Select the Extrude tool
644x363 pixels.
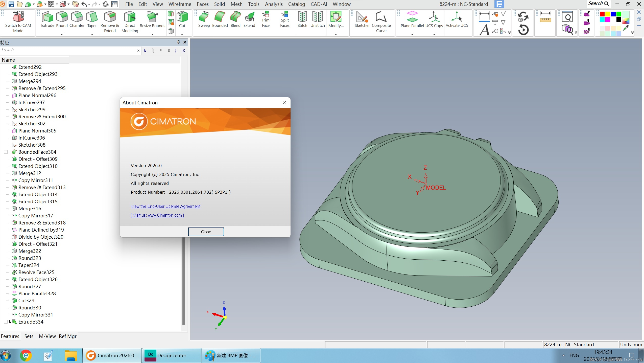47,19
